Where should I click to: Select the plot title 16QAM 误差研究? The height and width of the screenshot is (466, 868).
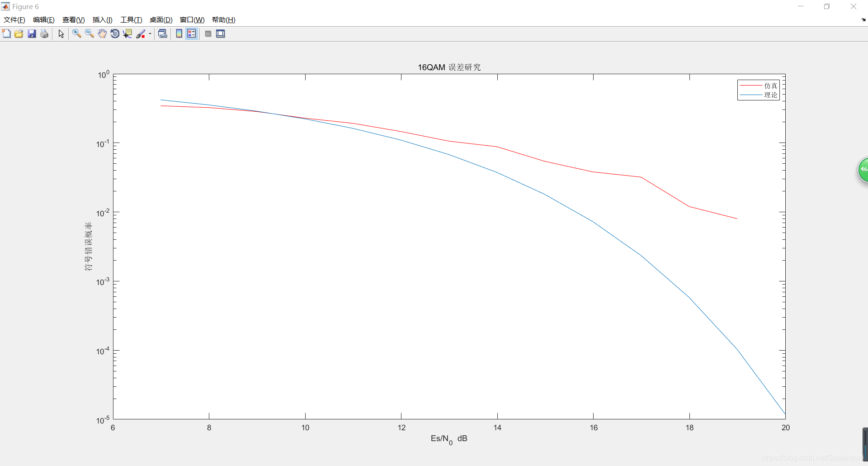coord(449,67)
